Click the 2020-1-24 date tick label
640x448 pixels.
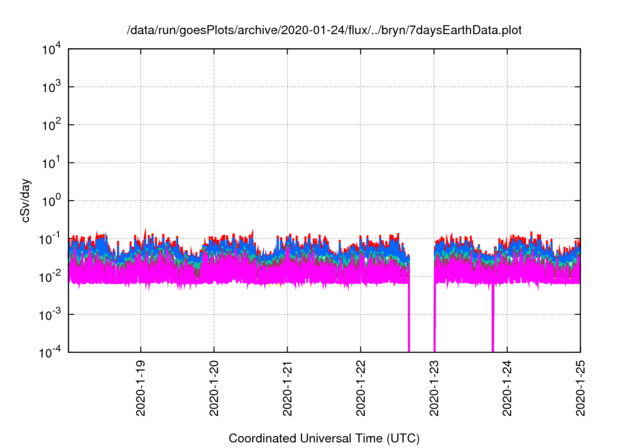[507, 388]
